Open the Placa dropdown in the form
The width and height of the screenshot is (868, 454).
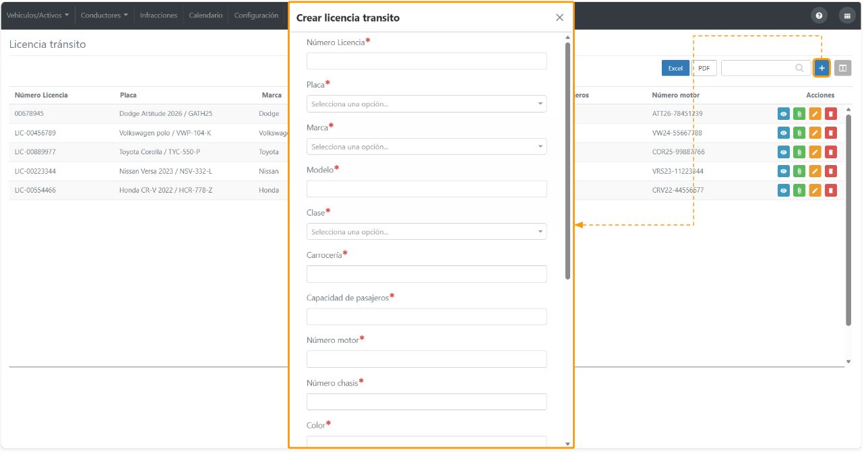(427, 104)
